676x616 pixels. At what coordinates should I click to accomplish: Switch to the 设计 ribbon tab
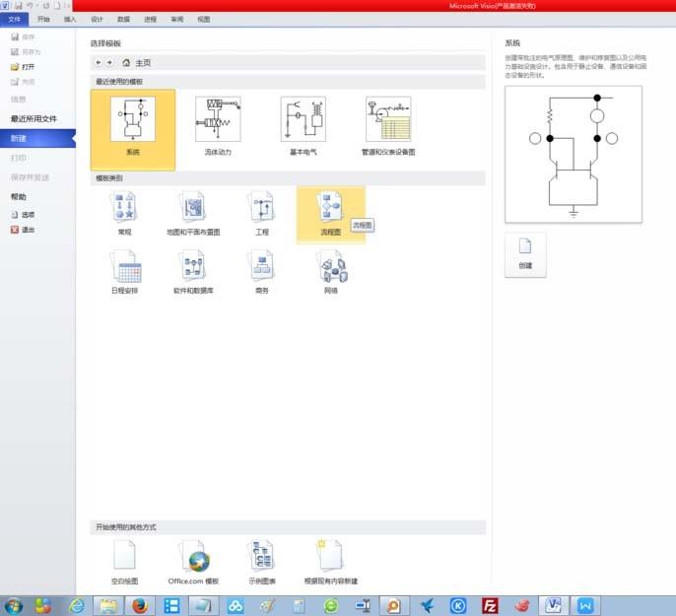97,20
